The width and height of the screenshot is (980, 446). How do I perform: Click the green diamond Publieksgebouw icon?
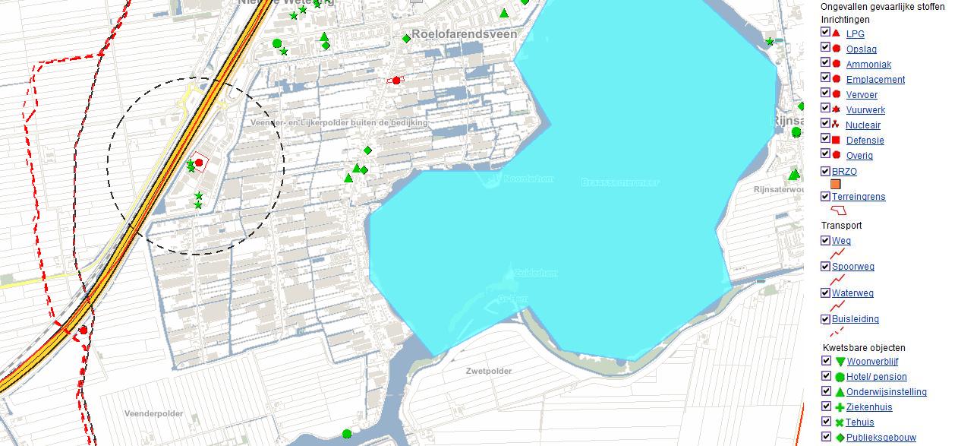click(840, 438)
